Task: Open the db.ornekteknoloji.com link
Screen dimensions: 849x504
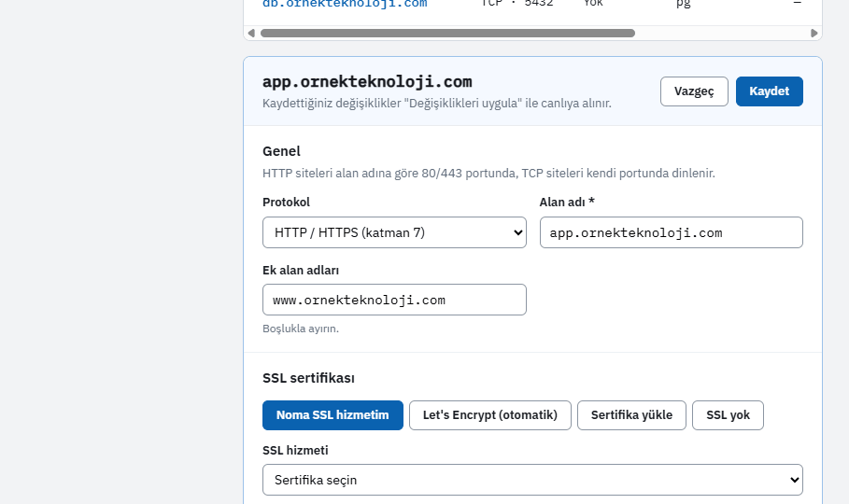Action: (x=345, y=4)
